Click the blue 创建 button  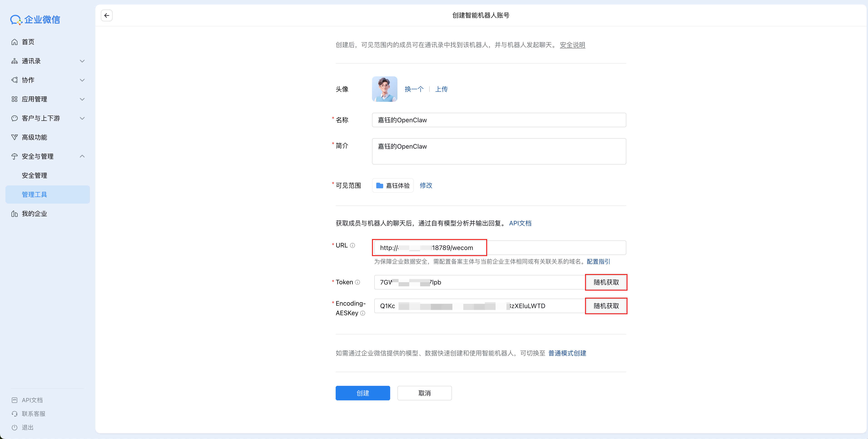tap(362, 393)
